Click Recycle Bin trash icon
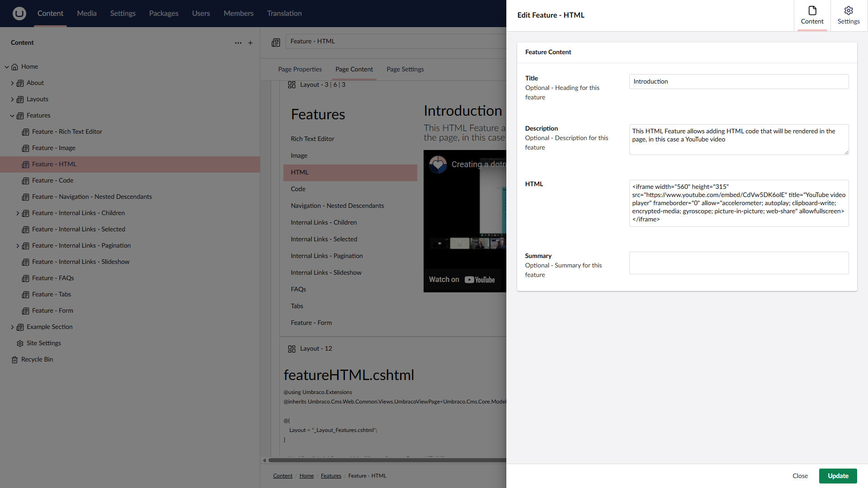Viewport: 868px width, 488px height. point(15,360)
